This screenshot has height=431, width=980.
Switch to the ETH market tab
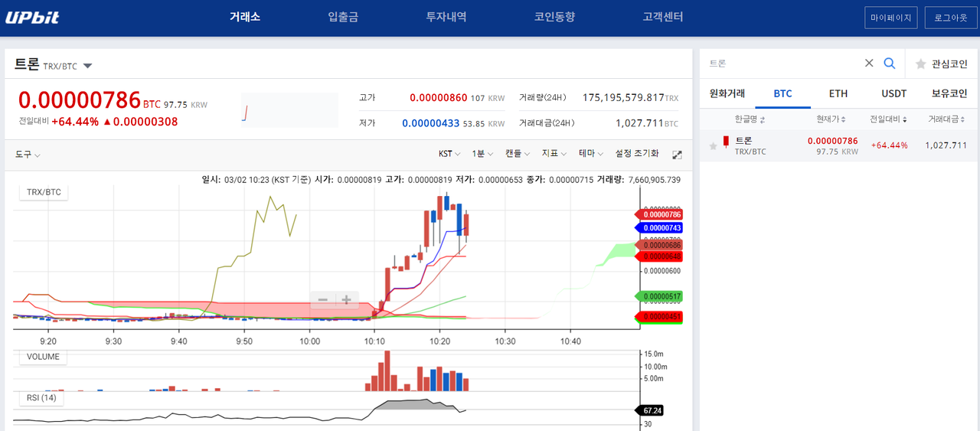(x=838, y=93)
